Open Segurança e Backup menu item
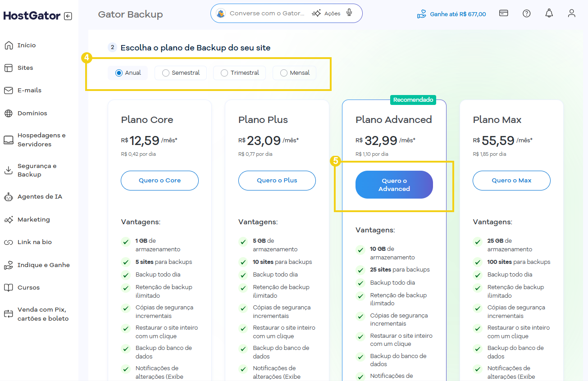The image size is (588, 381). tap(37, 170)
